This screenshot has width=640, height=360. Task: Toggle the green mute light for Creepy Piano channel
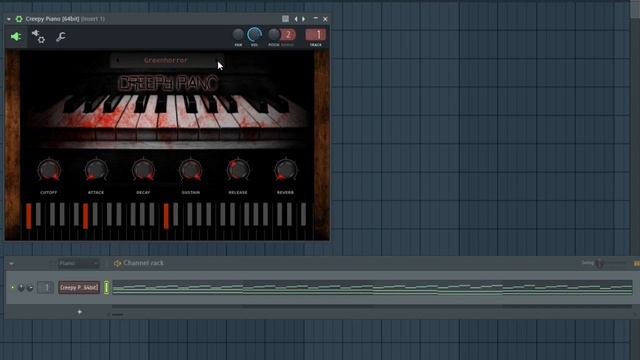[x=13, y=288]
